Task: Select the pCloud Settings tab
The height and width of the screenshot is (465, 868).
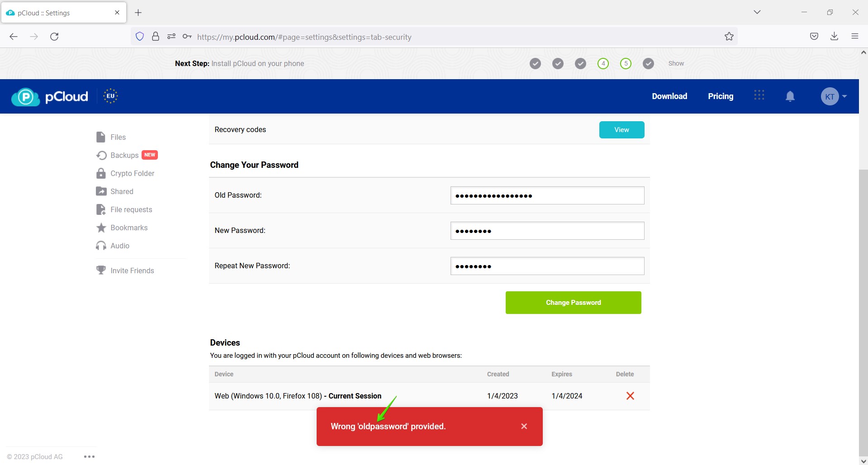Action: click(x=64, y=13)
